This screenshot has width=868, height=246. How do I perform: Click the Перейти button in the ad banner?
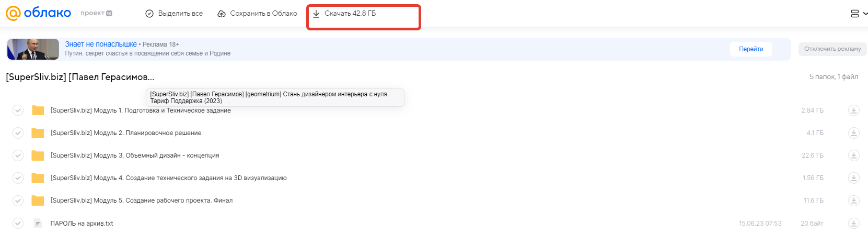pyautogui.click(x=751, y=49)
